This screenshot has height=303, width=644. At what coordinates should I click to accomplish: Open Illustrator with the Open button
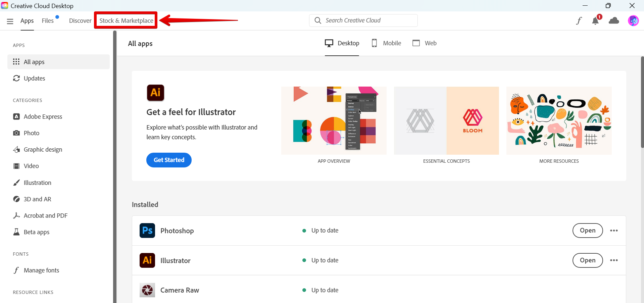(x=588, y=260)
